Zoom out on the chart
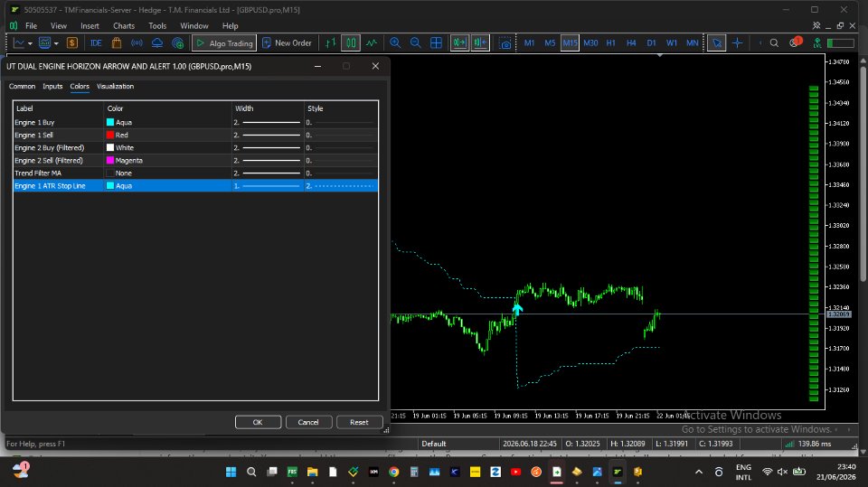The width and height of the screenshot is (868, 487). tap(416, 42)
